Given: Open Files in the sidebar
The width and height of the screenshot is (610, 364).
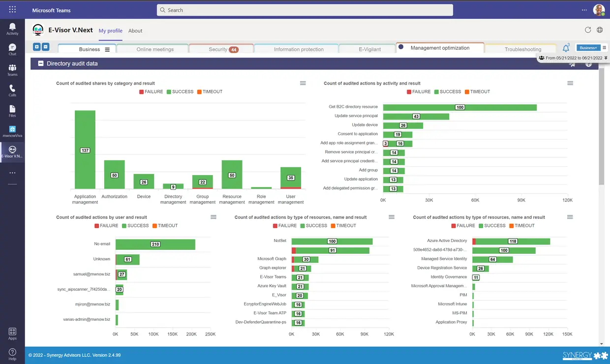Looking at the screenshot, I should (x=12, y=111).
